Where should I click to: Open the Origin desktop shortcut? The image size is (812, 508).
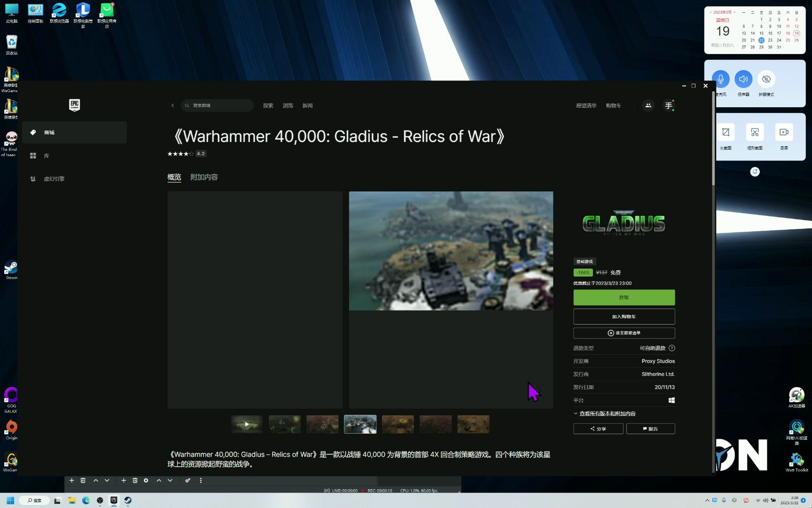coord(11,430)
